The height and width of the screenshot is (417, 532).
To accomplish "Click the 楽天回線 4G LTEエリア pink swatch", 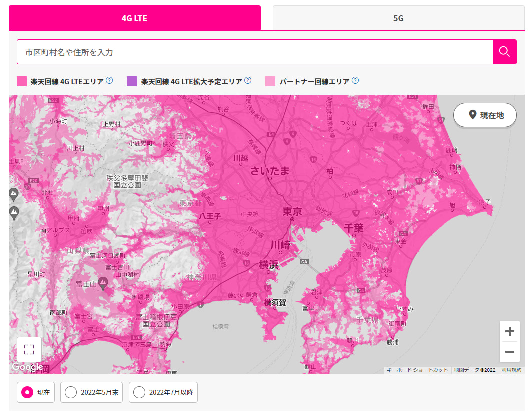I will [22, 81].
